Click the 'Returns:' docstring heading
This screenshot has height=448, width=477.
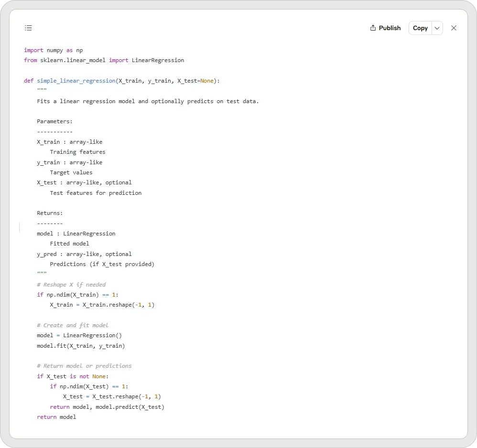[50, 213]
